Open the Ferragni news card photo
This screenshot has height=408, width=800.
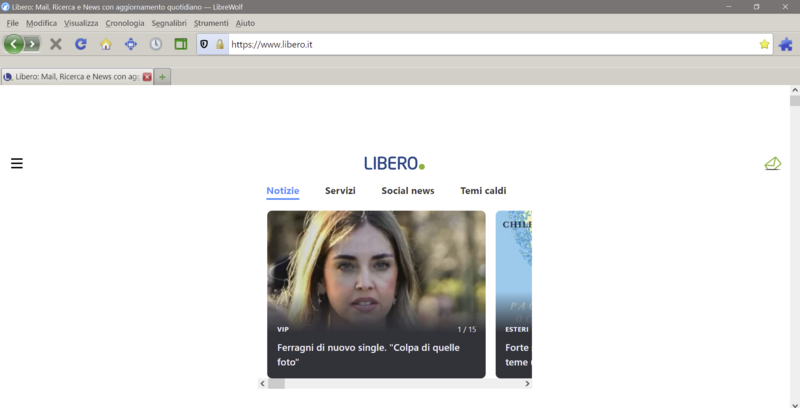(x=376, y=268)
